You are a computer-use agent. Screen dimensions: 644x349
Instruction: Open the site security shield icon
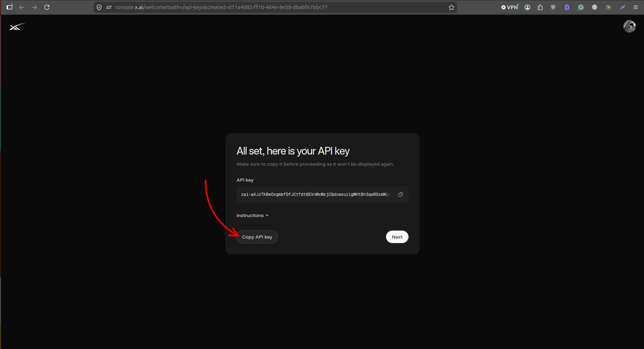coord(99,7)
